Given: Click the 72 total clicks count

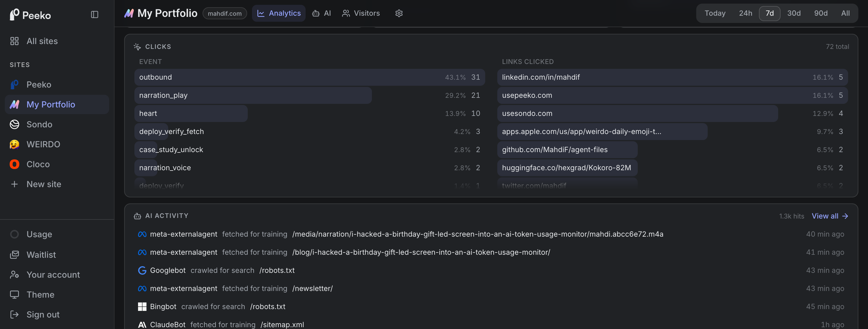Looking at the screenshot, I should (837, 46).
